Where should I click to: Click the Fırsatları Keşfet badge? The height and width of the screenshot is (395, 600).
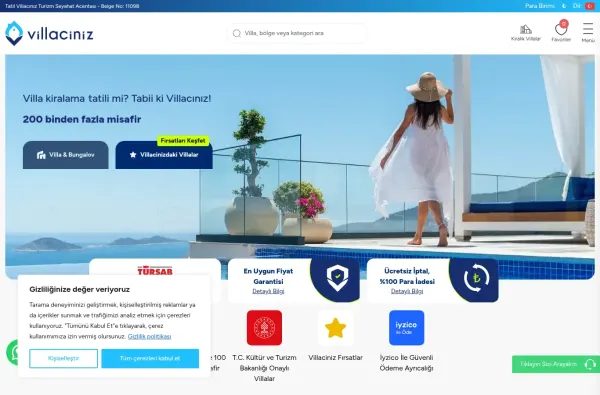point(183,140)
